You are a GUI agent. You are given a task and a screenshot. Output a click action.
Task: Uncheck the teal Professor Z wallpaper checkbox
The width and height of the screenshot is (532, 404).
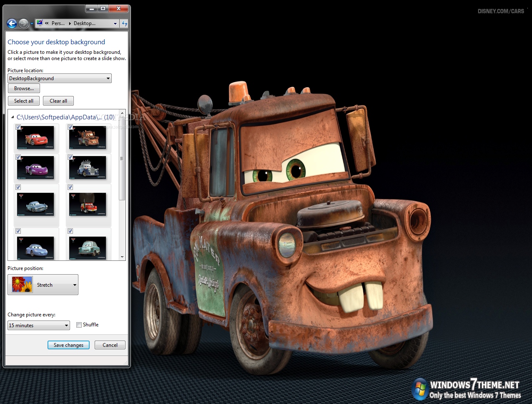[x=70, y=231]
